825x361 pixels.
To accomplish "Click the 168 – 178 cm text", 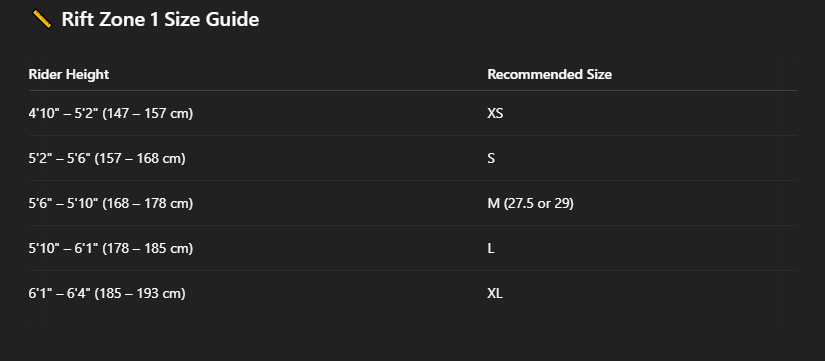I will 147,203.
